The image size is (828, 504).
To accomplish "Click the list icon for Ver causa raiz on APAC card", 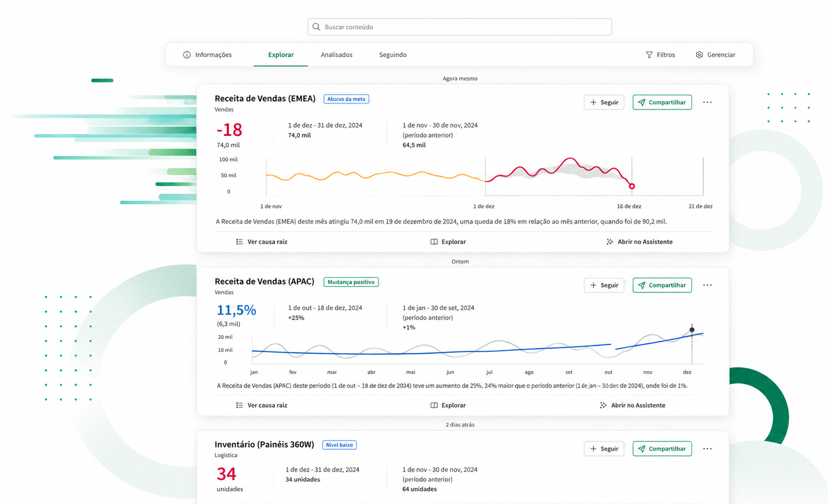I will 240,405.
